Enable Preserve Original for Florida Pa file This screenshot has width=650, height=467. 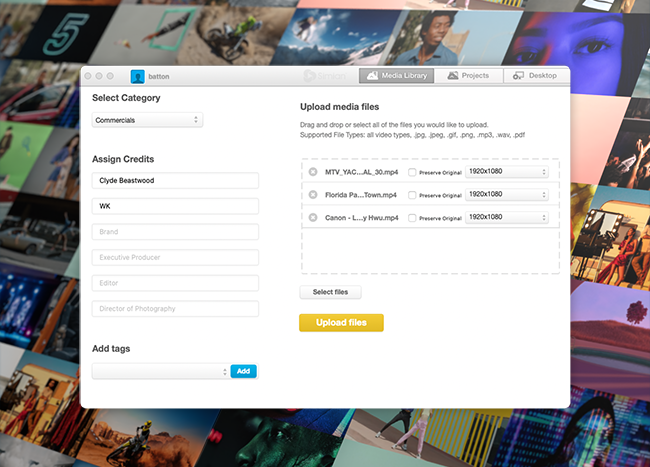pos(412,195)
